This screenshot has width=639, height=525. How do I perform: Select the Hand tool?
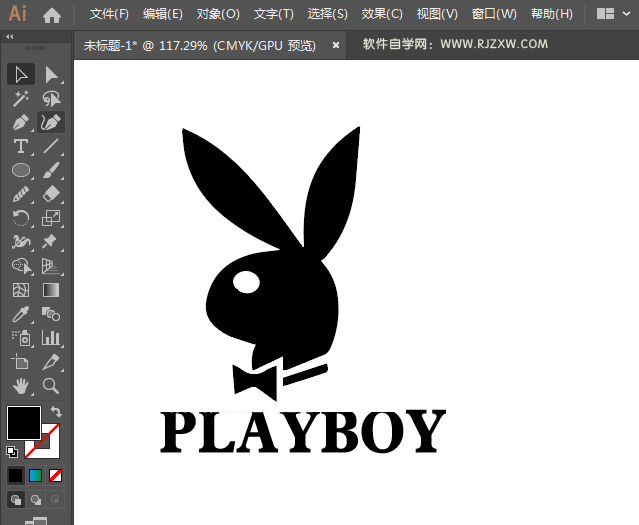coord(21,386)
